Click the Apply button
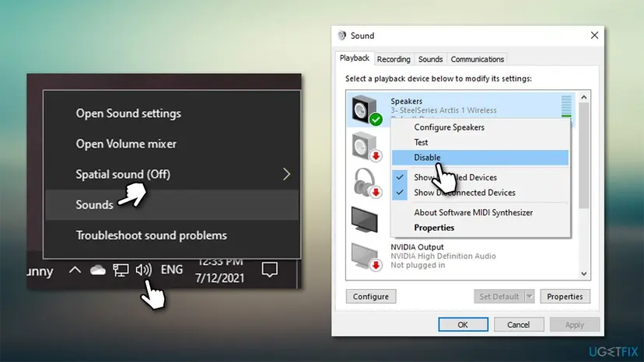 click(574, 324)
